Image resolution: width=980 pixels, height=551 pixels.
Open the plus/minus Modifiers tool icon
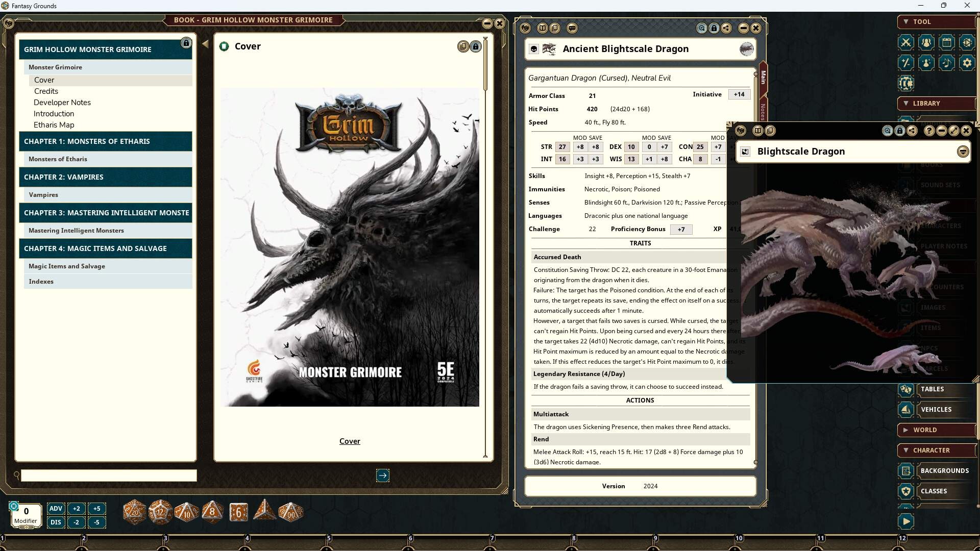coord(906,63)
